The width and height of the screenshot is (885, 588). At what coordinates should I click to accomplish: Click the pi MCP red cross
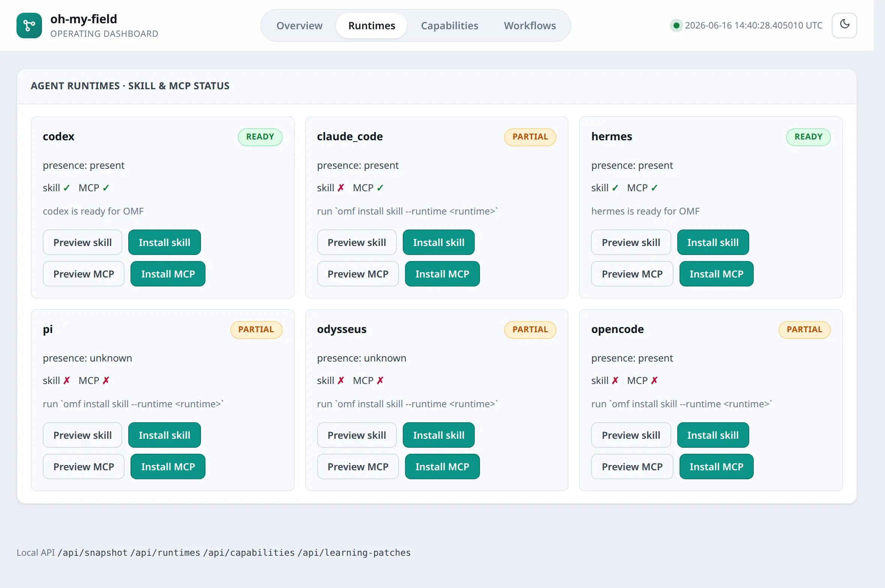[106, 381]
